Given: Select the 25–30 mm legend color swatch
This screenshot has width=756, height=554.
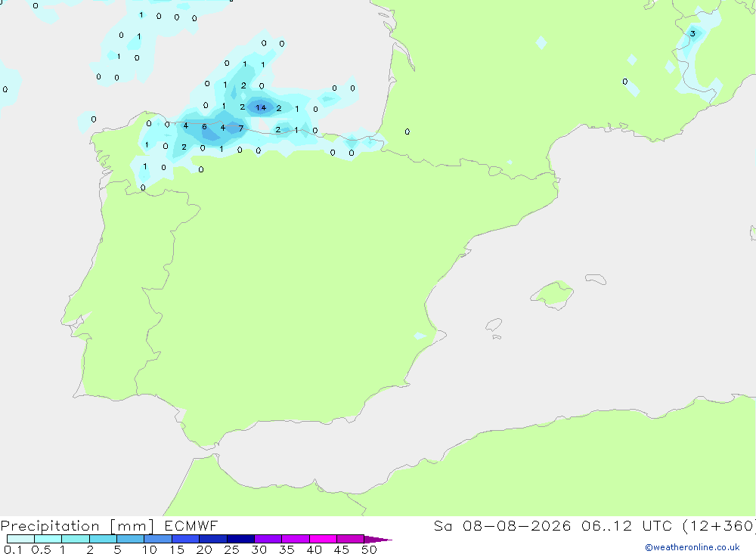Looking at the screenshot, I should pos(240,539).
